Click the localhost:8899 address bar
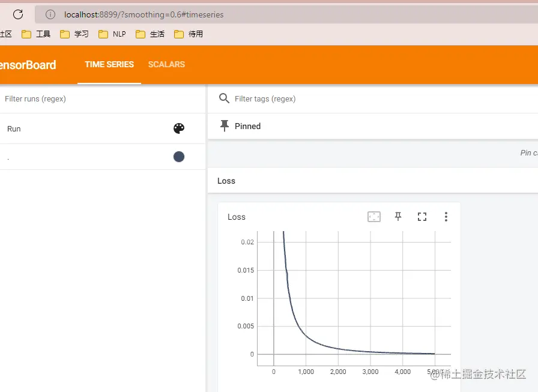The image size is (538, 392). [286, 14]
